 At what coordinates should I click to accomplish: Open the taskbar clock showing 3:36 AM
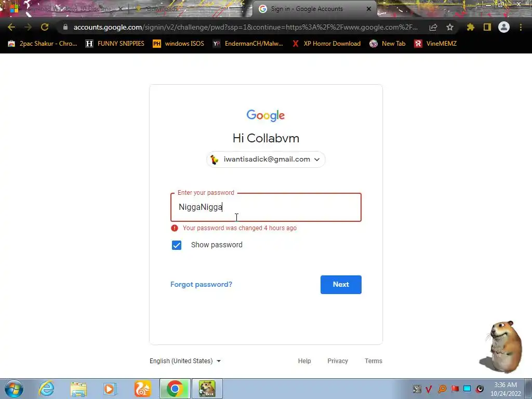tap(506, 389)
